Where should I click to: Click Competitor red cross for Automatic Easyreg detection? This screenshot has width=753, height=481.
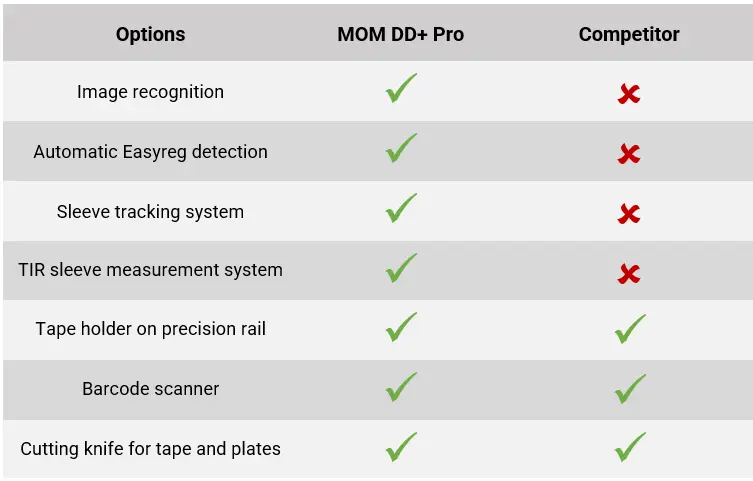[629, 154]
